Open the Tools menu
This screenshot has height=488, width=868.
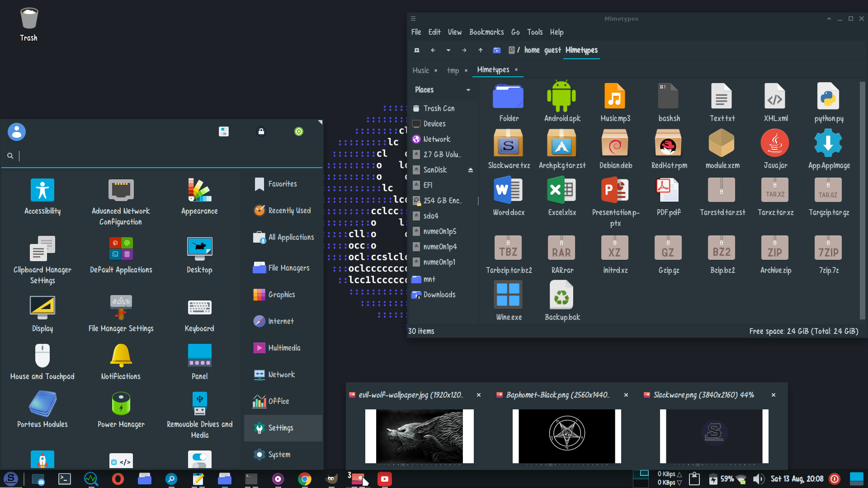coord(535,32)
